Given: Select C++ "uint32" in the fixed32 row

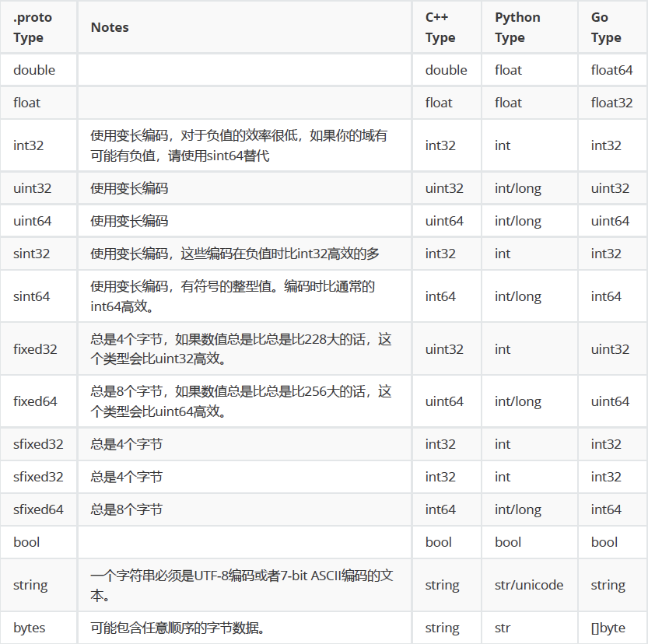Looking at the screenshot, I should tap(444, 349).
